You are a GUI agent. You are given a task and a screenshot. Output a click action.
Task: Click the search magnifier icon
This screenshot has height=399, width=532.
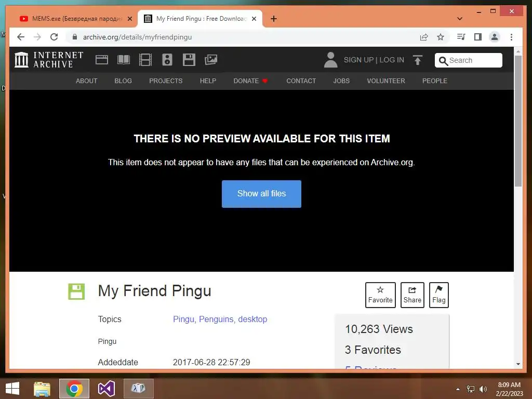(x=443, y=61)
